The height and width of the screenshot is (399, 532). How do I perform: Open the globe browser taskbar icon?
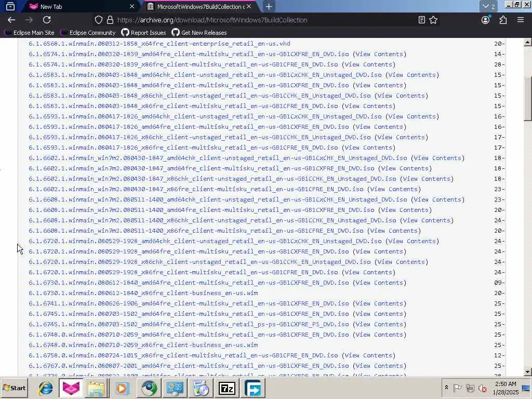[149, 388]
